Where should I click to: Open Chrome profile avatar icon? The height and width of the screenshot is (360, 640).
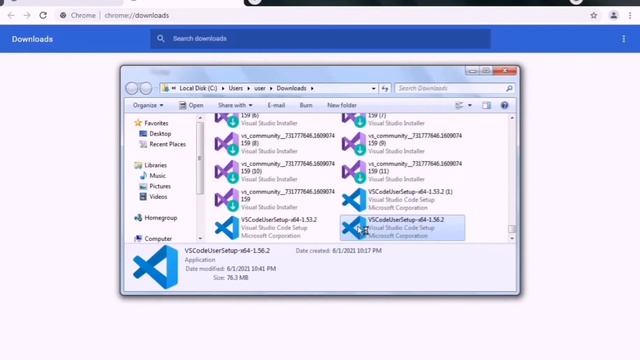613,16
